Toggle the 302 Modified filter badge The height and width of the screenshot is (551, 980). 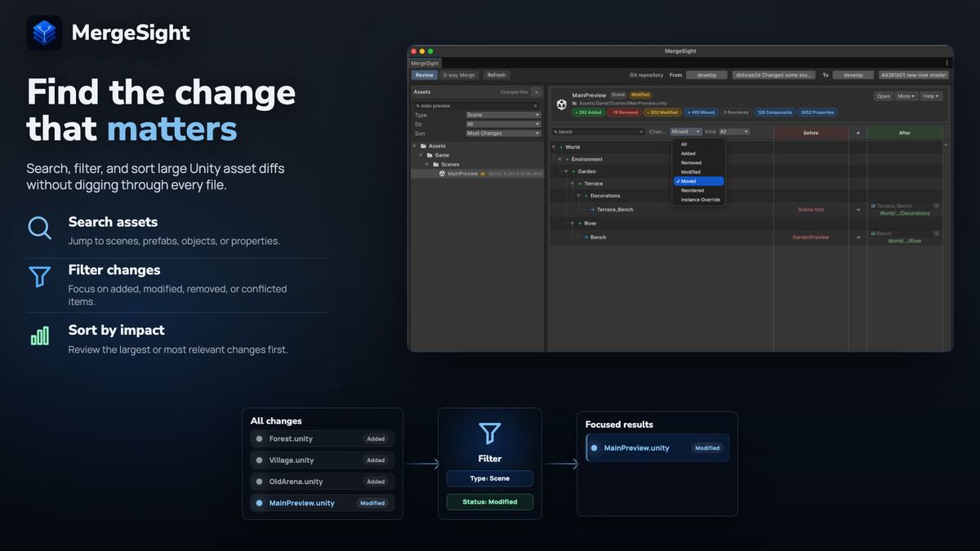click(x=663, y=113)
